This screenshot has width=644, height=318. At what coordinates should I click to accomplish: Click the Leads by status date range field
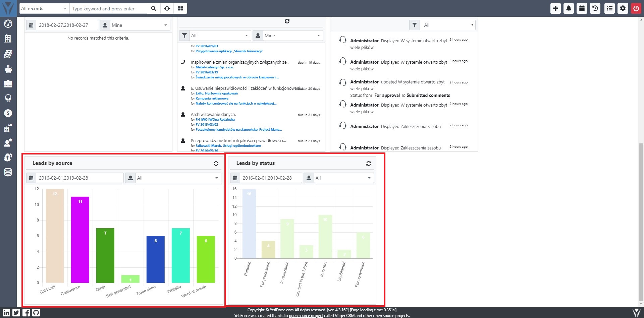[x=271, y=178]
